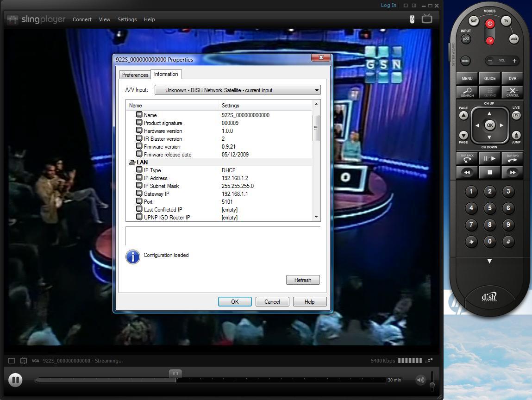Expand remote with bottom down arrow

(489, 261)
